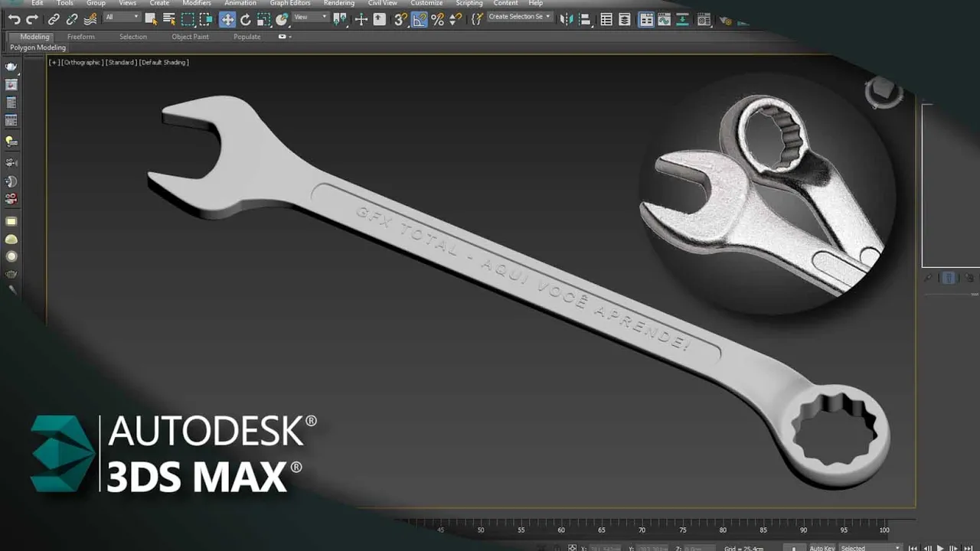Image resolution: width=980 pixels, height=551 pixels.
Task: Activate the Select and Rotate tool
Action: click(246, 19)
